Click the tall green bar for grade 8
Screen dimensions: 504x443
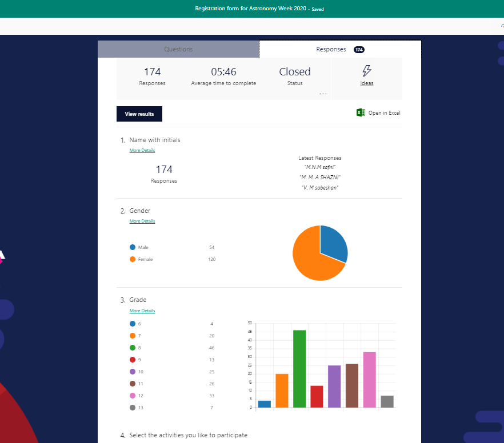[299, 369]
